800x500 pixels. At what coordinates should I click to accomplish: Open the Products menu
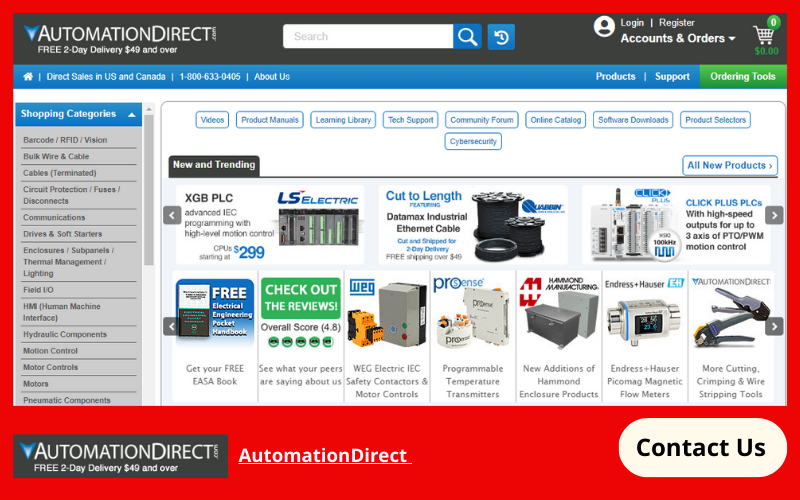click(x=615, y=77)
